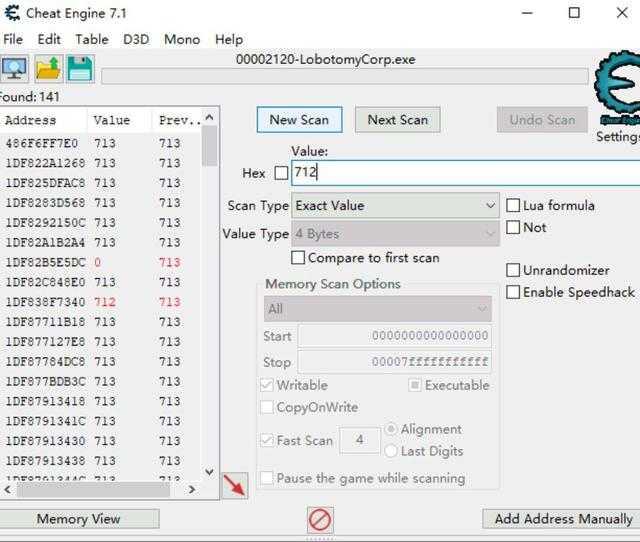Open the Table menu
640x542 pixels.
click(x=92, y=40)
